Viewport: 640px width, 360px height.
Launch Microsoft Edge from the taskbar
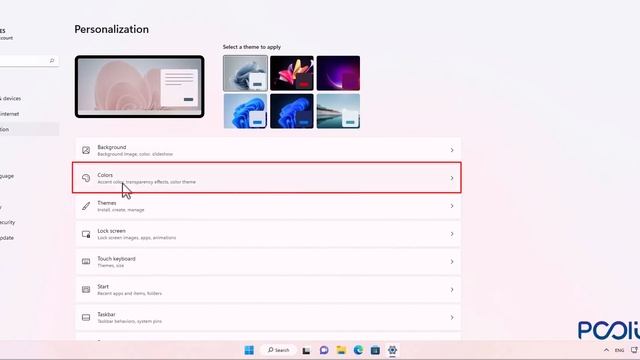click(358, 350)
